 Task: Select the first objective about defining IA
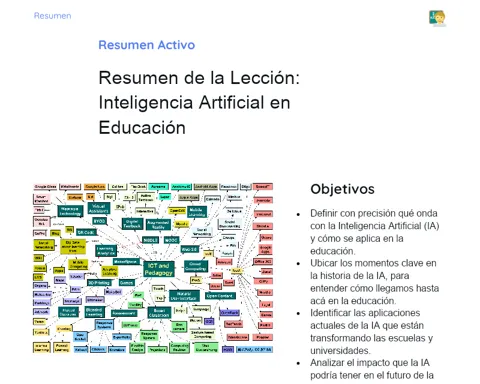[375, 232]
